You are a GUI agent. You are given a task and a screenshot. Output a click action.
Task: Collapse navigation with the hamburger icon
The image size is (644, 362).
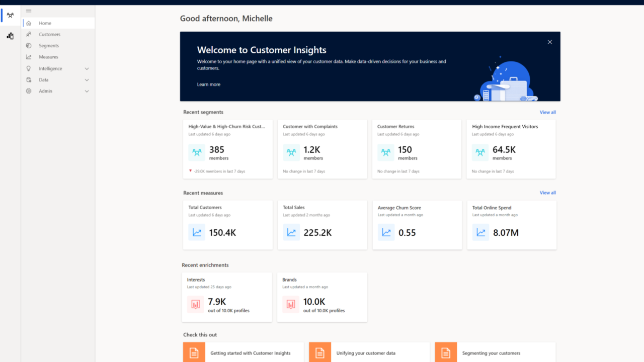pyautogui.click(x=29, y=11)
